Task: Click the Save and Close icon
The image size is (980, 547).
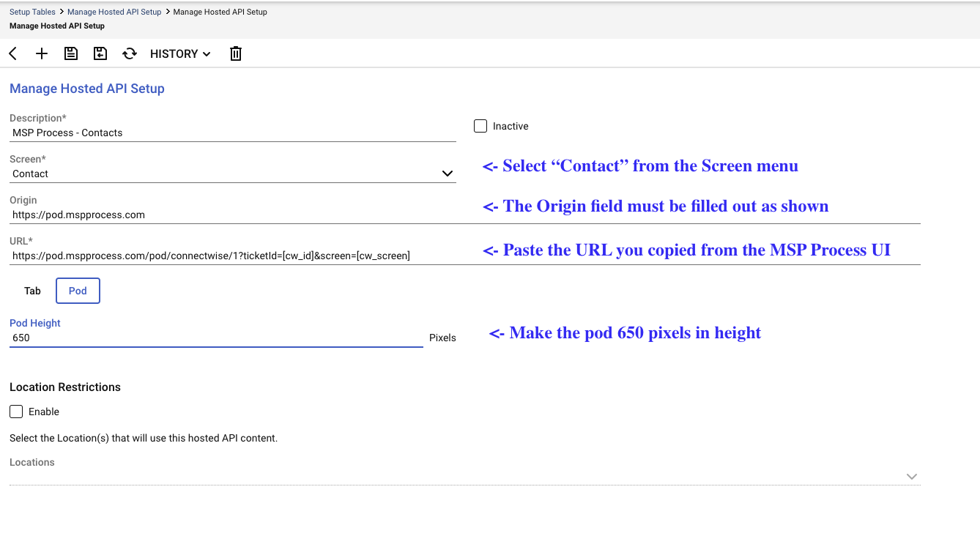Action: 100,53
